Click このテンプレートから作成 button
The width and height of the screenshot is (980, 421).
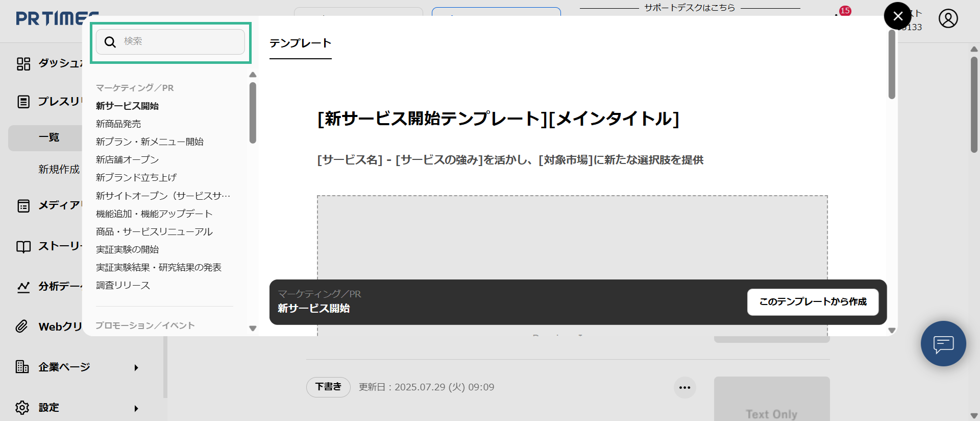coord(813,302)
